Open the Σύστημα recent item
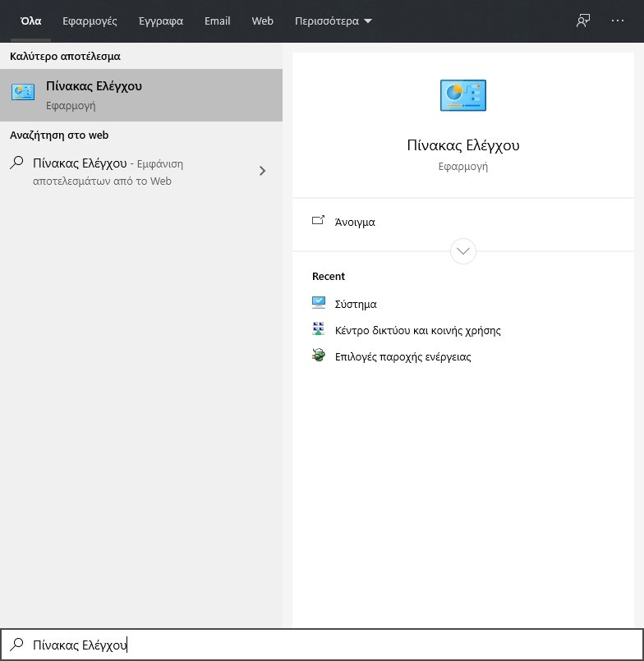Image resolution: width=644 pixels, height=661 pixels. point(356,304)
